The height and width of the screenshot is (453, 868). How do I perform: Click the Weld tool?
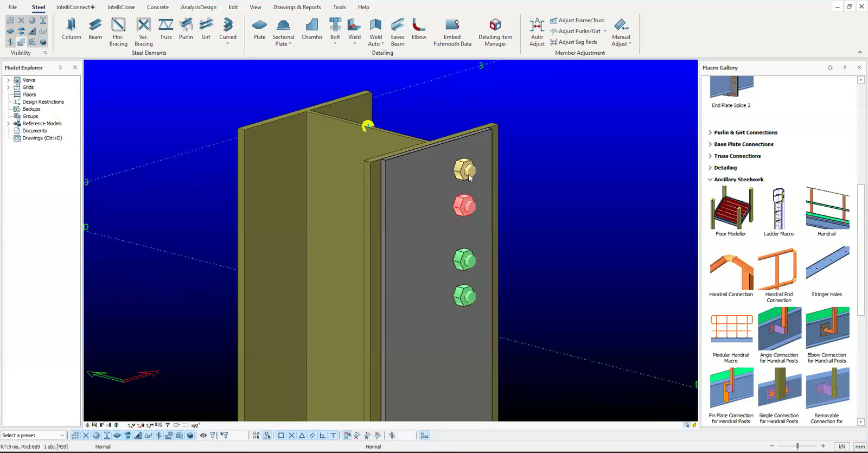pos(354,31)
